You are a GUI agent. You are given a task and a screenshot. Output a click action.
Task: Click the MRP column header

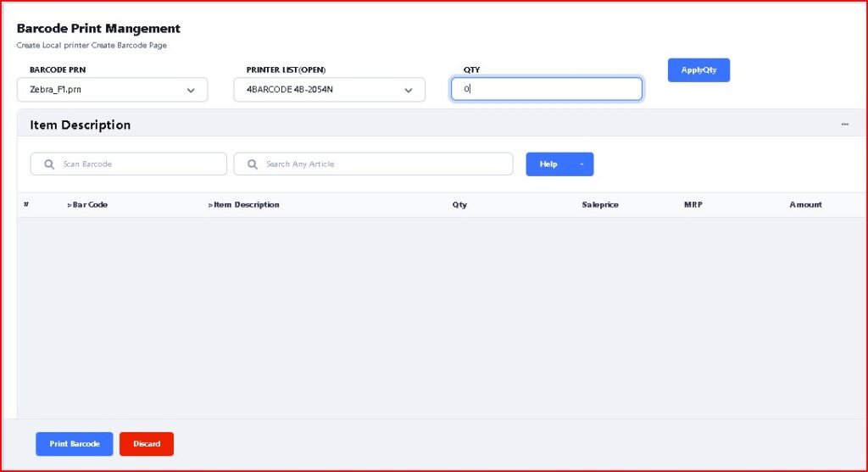tap(693, 205)
